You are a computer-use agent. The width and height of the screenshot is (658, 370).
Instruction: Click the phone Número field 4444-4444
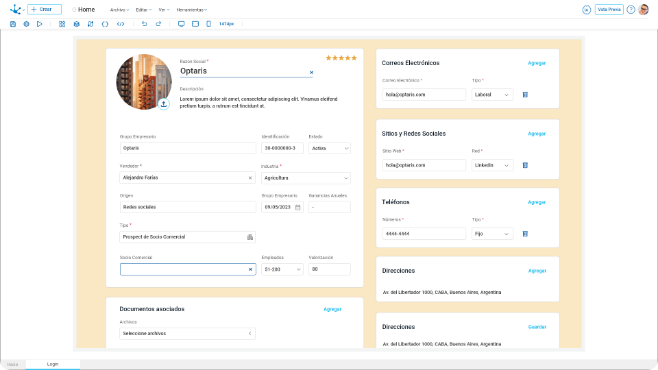coord(424,234)
